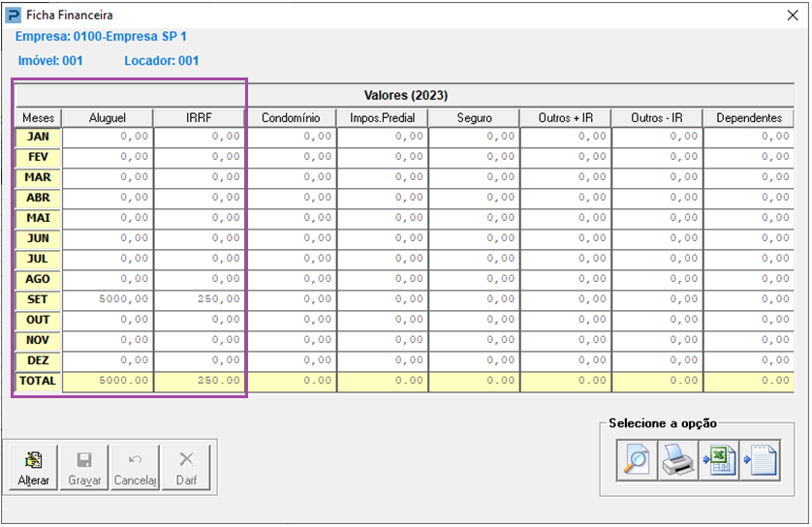Select the IRRF cell showing 250,00
The width and height of the screenshot is (812, 527).
pos(199,299)
